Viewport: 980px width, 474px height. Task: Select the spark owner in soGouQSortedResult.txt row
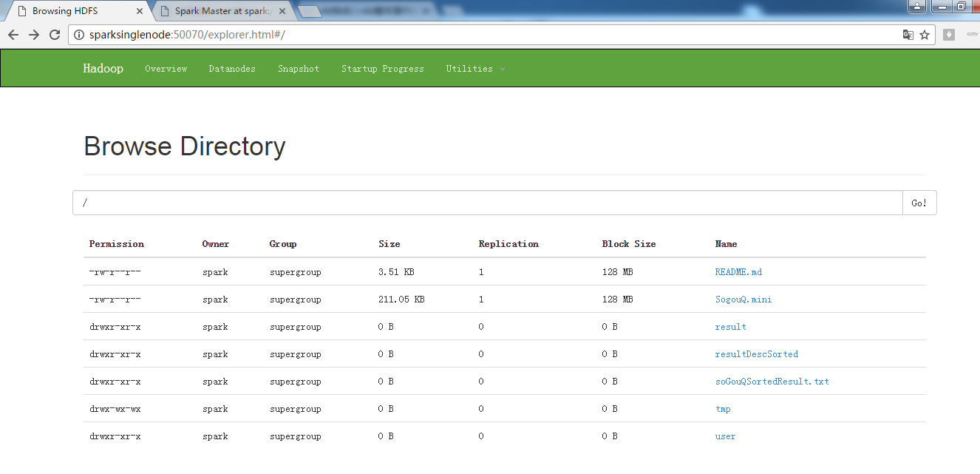coord(215,382)
